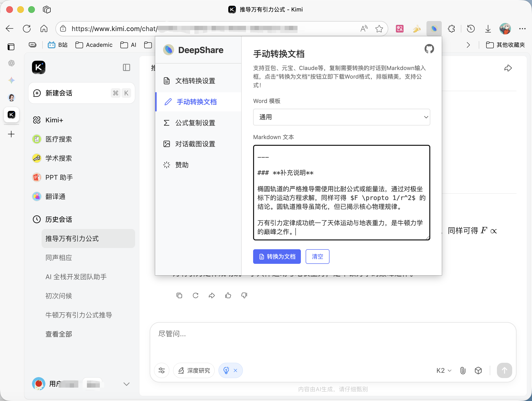Attach a file with the paperclip icon
532x401 pixels.
pos(463,370)
